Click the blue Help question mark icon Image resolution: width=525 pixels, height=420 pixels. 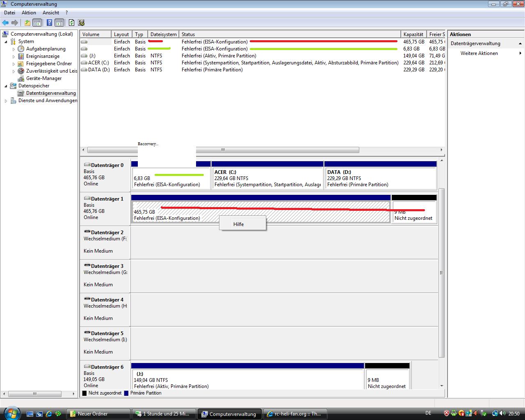tap(49, 23)
